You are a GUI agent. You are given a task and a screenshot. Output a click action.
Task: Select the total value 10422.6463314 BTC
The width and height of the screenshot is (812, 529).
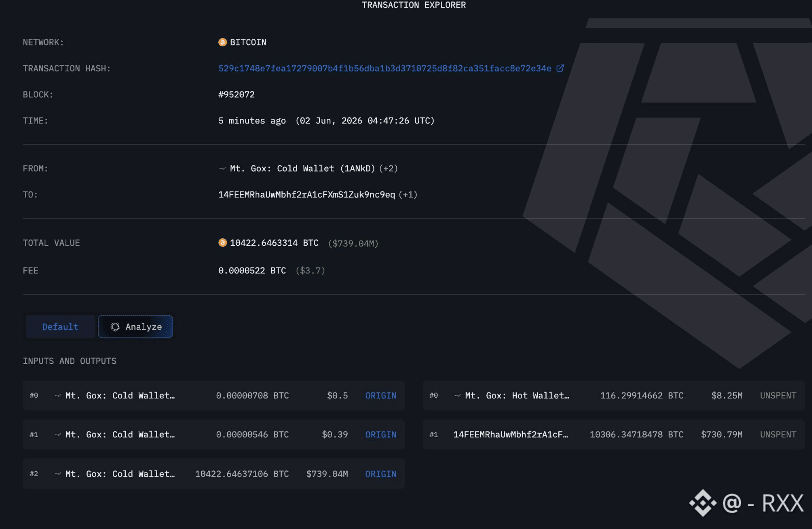pos(274,243)
